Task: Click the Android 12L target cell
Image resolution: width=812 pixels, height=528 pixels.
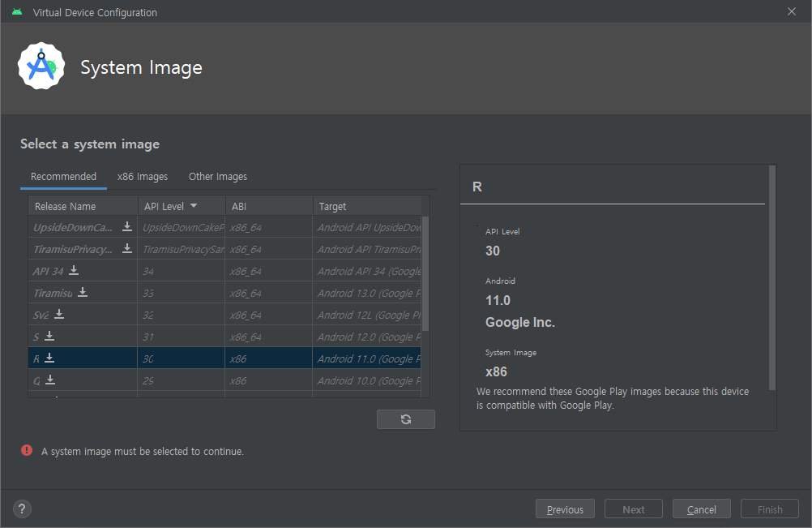Action: [x=367, y=315]
